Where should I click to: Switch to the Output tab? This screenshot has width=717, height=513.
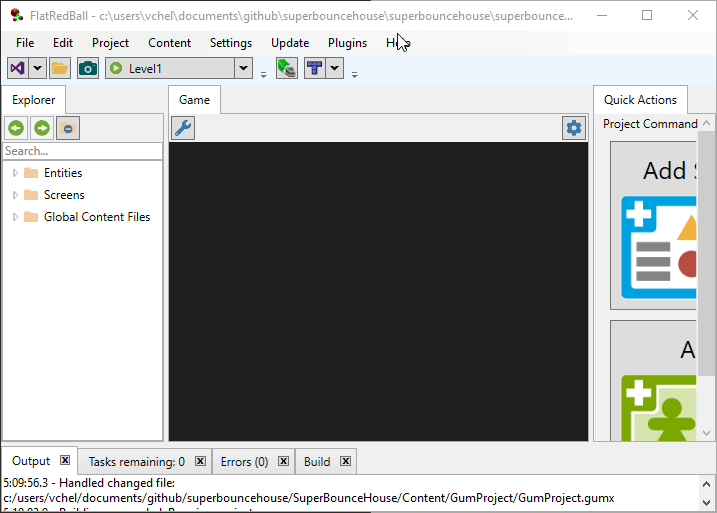pyautogui.click(x=31, y=461)
